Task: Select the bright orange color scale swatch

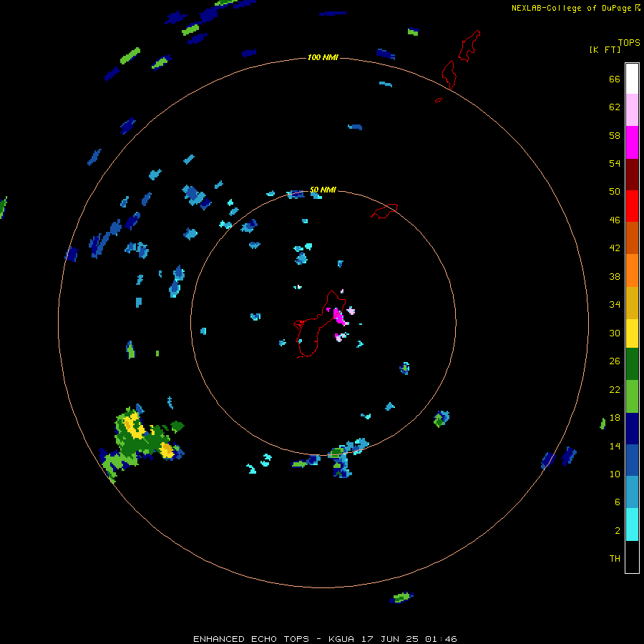Action: click(632, 270)
